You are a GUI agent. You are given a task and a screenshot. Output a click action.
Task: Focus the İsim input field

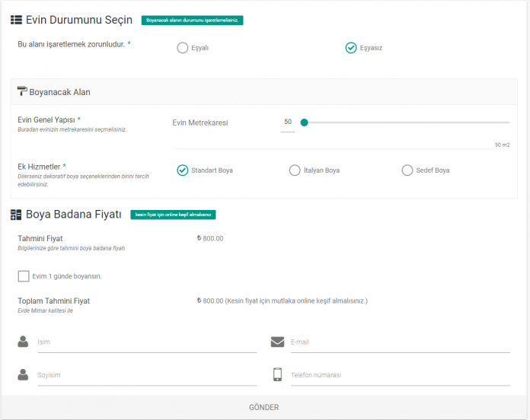point(147,342)
